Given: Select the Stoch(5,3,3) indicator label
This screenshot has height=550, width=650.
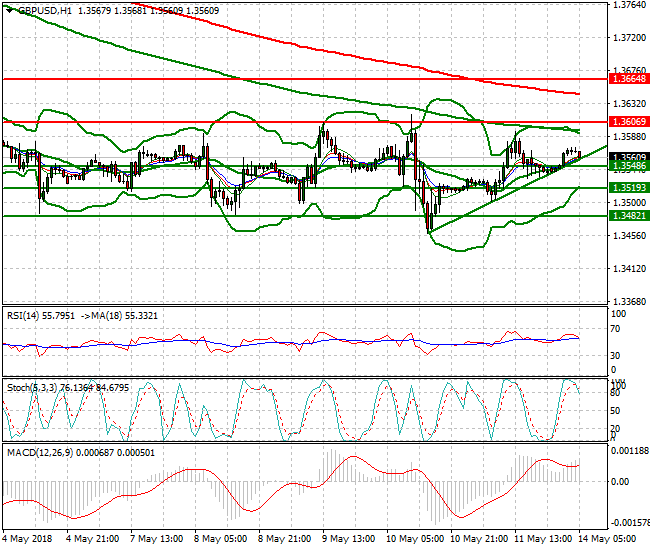Looking at the screenshot, I should coord(32,388).
